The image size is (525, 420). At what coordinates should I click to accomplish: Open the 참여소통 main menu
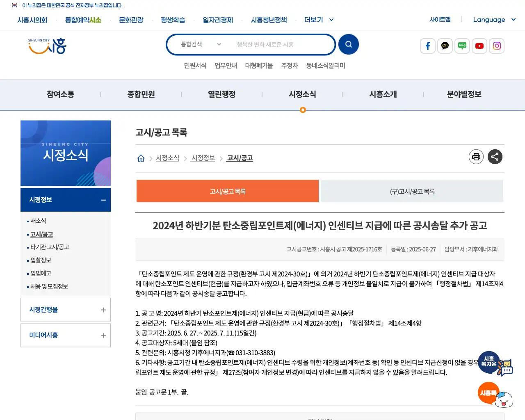(60, 94)
